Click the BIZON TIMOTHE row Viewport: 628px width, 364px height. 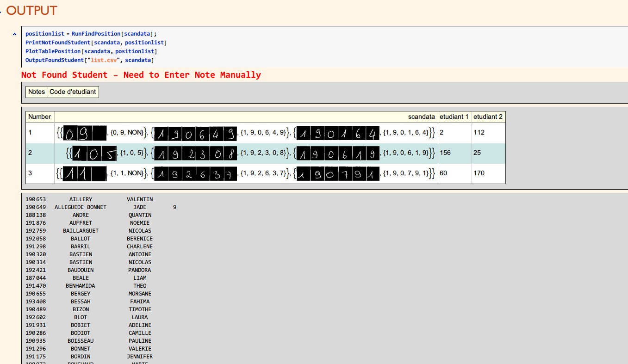coord(89,309)
